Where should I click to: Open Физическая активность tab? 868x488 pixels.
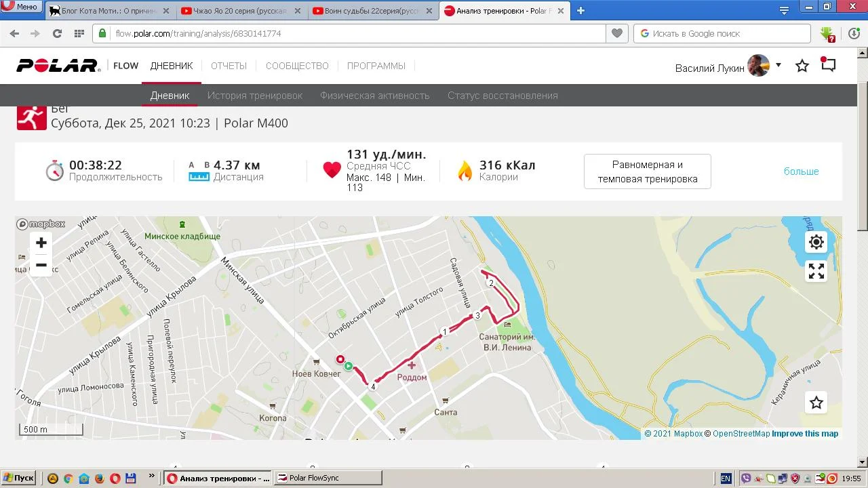[375, 96]
